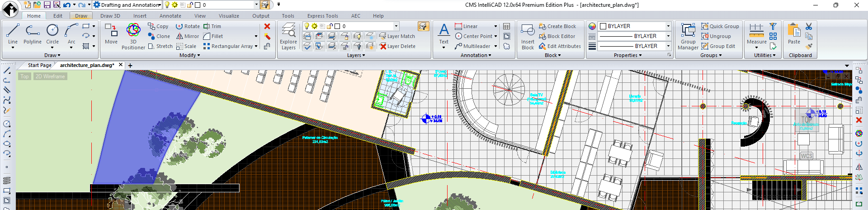The height and width of the screenshot is (210, 868).
Task: Select the Measure utility
Action: pos(756,35)
